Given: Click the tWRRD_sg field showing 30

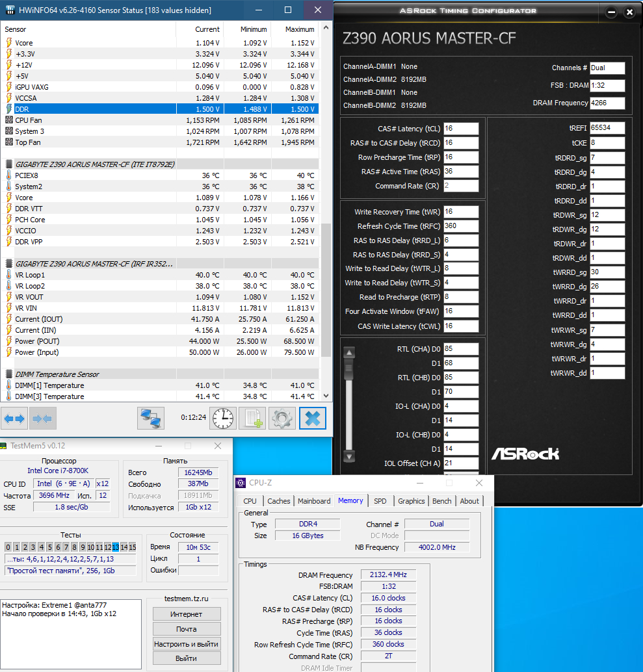Looking at the screenshot, I should click(607, 272).
